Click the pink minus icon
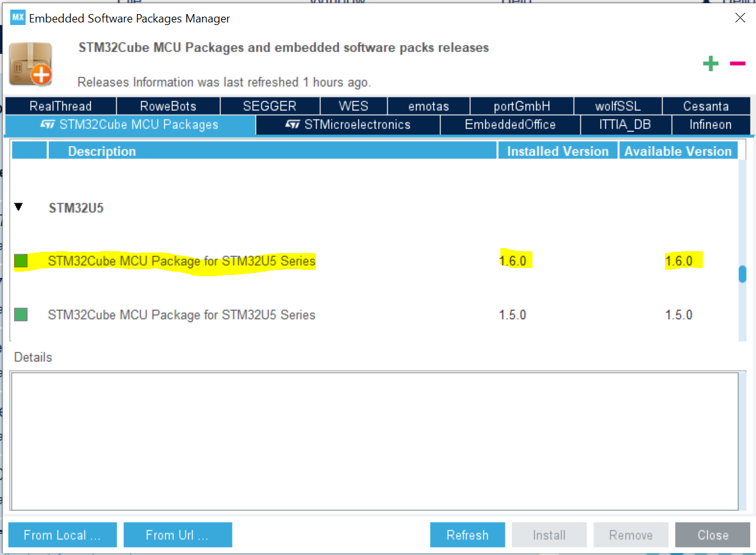 click(737, 63)
